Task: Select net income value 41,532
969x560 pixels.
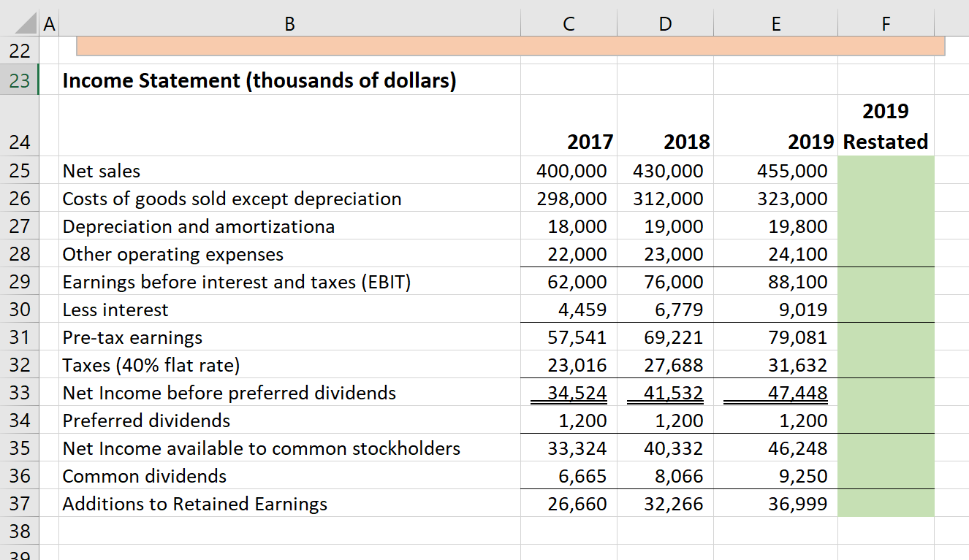Action: pyautogui.click(x=674, y=393)
